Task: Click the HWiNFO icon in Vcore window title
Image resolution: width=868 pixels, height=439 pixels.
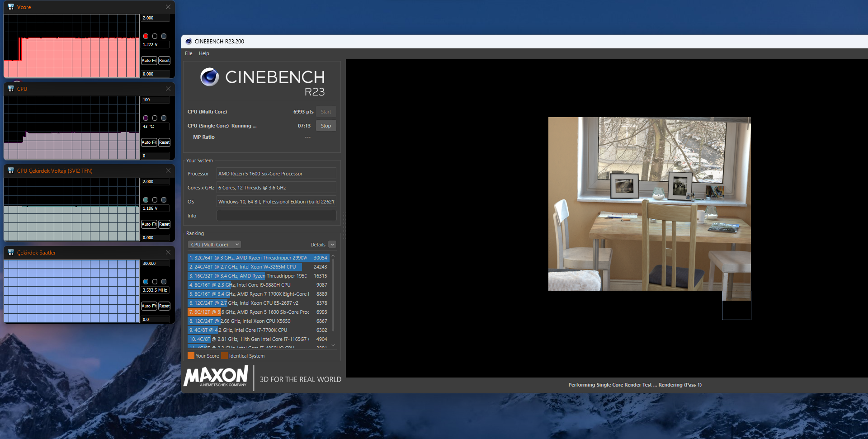Action: pyautogui.click(x=11, y=7)
